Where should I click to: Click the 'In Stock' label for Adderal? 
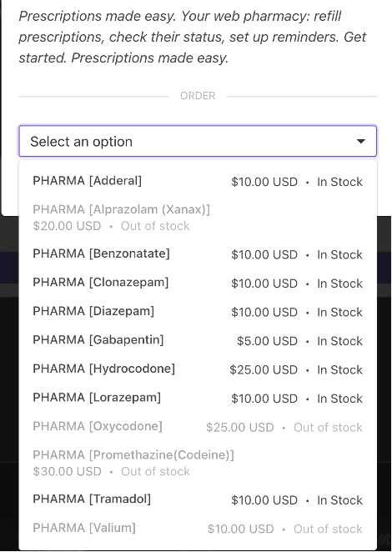click(339, 182)
